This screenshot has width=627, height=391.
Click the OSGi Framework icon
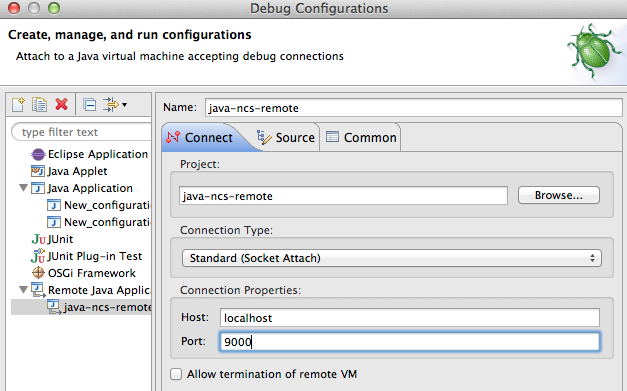[38, 273]
